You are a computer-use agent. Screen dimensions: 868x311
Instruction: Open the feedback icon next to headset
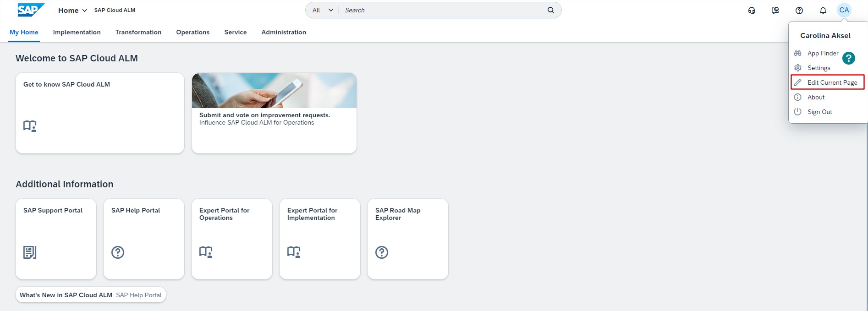(775, 10)
